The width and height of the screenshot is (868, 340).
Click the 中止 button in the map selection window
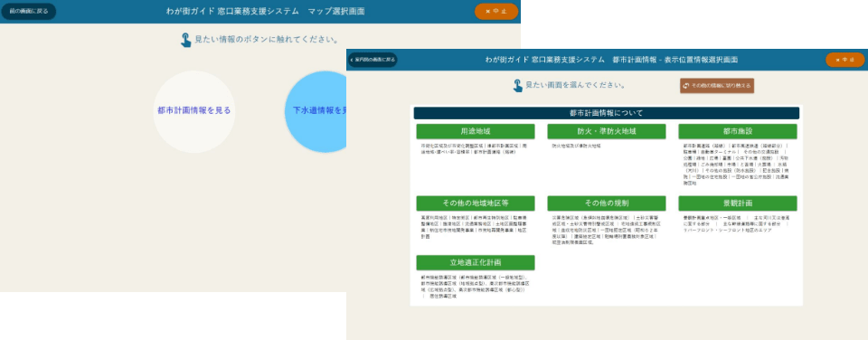point(496,11)
